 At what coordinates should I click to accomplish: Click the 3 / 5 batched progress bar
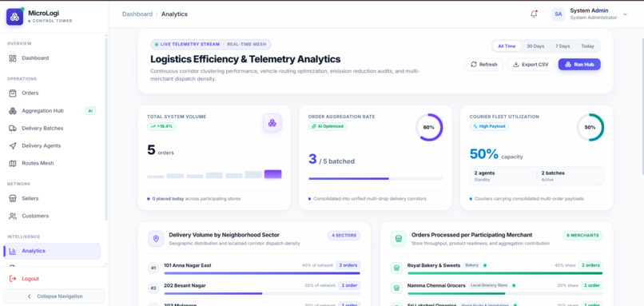(376, 179)
